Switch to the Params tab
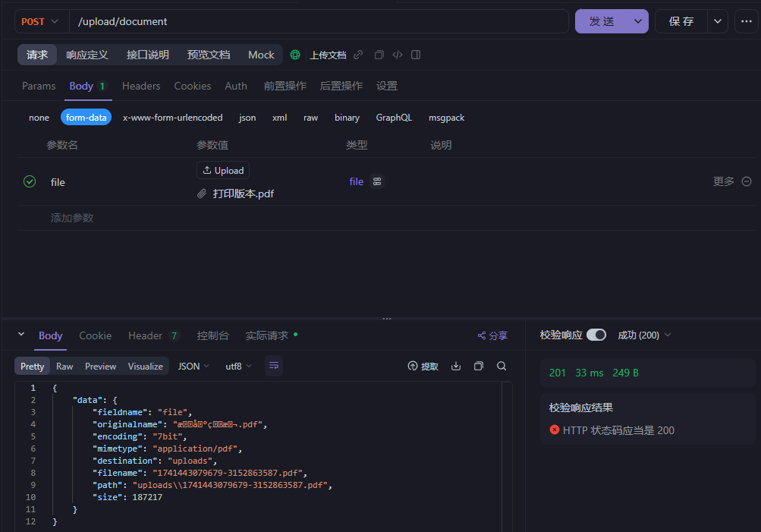Image resolution: width=761 pixels, height=532 pixels. point(39,86)
